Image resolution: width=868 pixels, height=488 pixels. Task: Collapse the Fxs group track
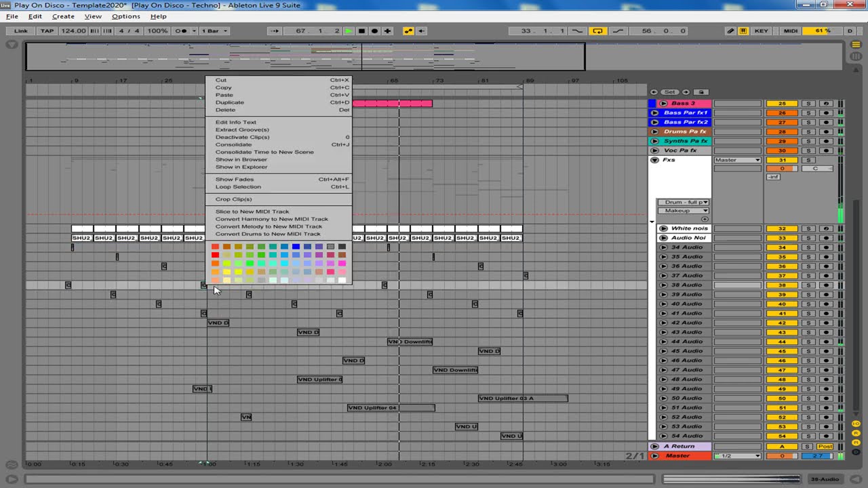tap(654, 160)
